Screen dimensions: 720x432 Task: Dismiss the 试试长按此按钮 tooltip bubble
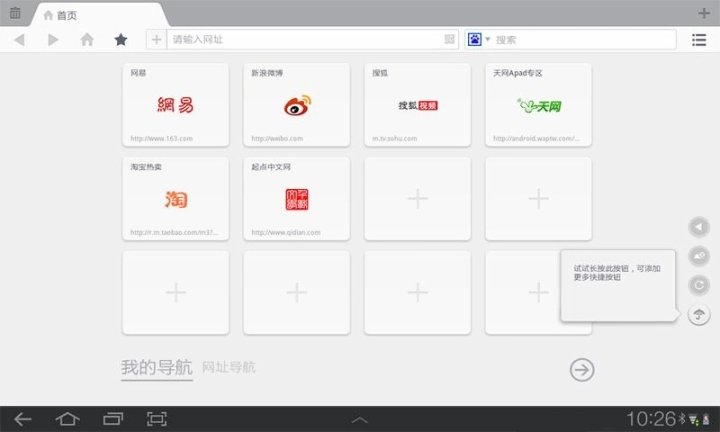pos(618,286)
